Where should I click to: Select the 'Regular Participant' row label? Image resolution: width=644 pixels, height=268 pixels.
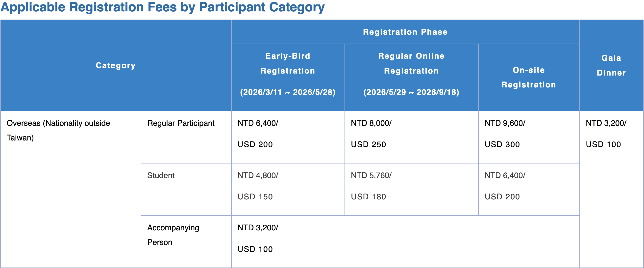click(x=181, y=123)
